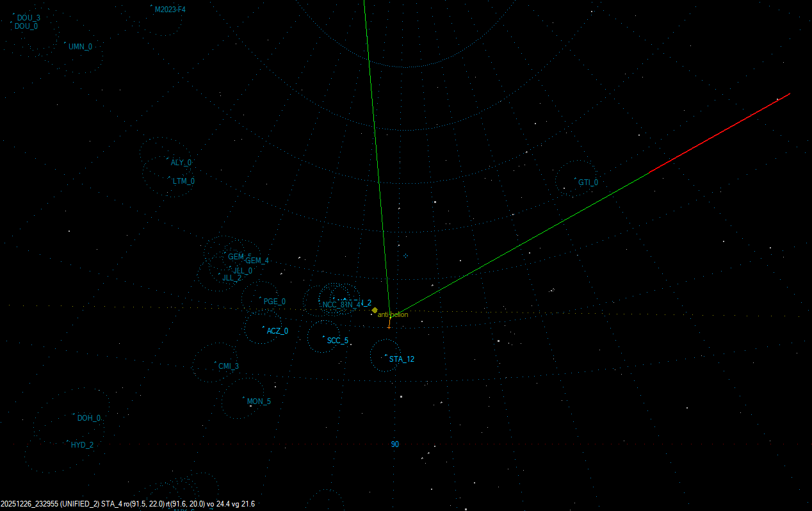
Task: Click the LTM_0 radiant label
Action: [x=184, y=181]
